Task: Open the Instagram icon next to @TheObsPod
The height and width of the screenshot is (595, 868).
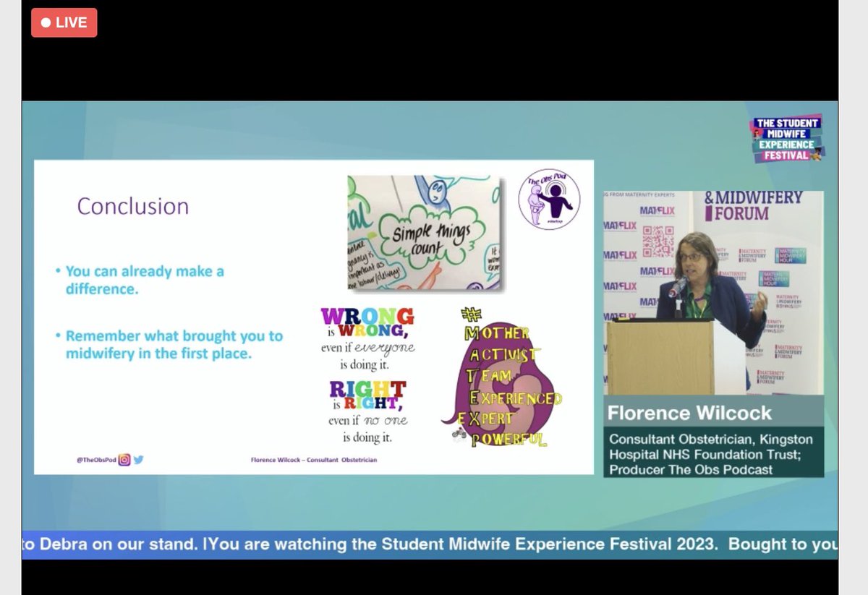Action: [124, 460]
